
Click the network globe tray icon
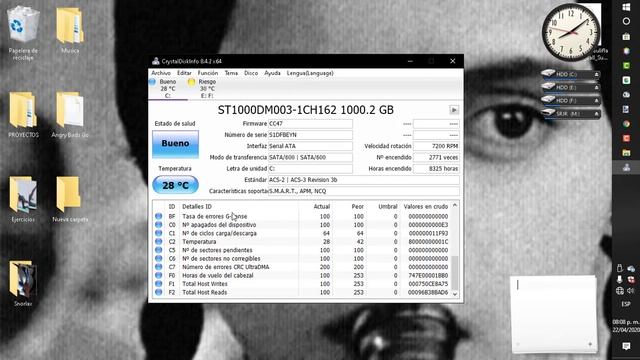click(x=620, y=291)
